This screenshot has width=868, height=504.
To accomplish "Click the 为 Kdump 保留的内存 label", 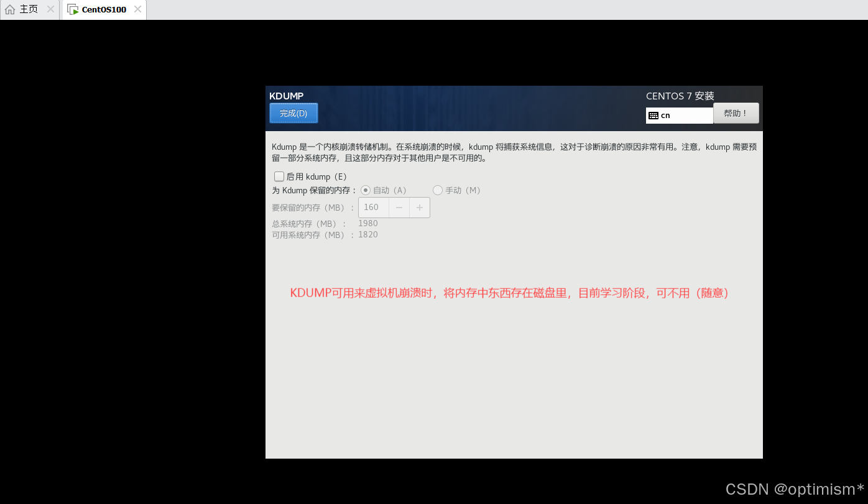I will tap(315, 190).
